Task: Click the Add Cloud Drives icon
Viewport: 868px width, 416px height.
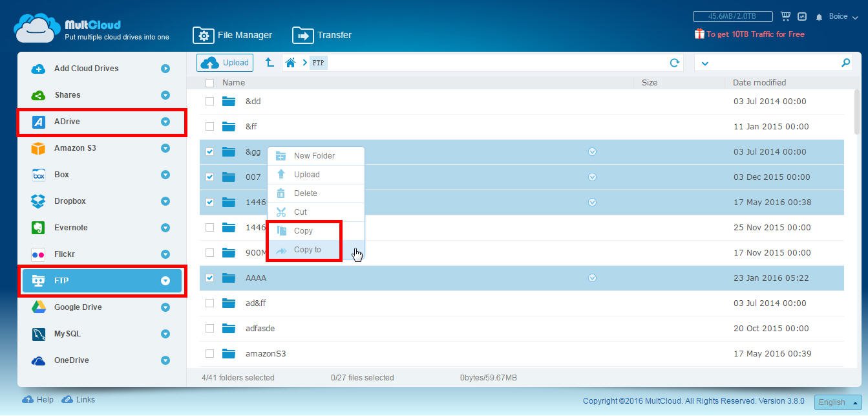Action: click(38, 69)
